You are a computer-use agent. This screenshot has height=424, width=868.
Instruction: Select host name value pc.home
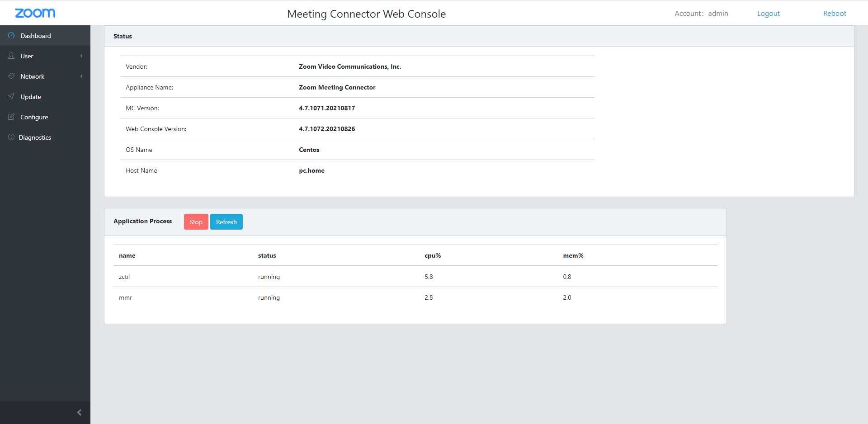pyautogui.click(x=311, y=170)
